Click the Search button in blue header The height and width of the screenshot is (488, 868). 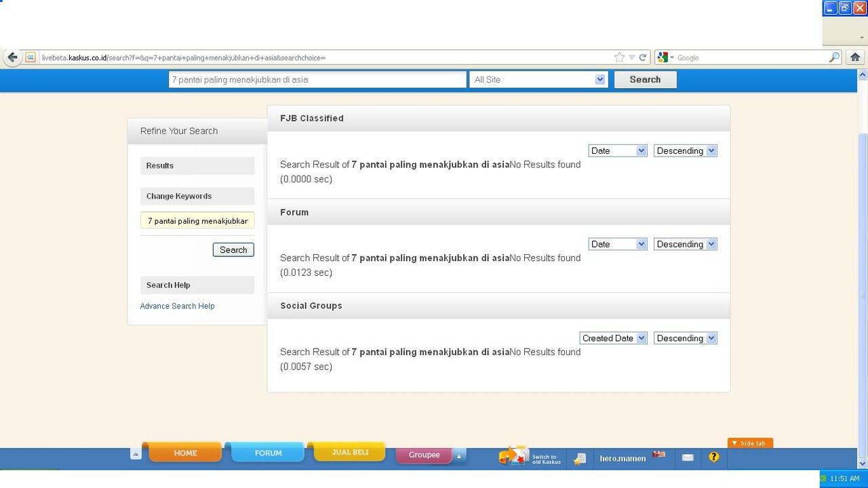click(x=645, y=79)
